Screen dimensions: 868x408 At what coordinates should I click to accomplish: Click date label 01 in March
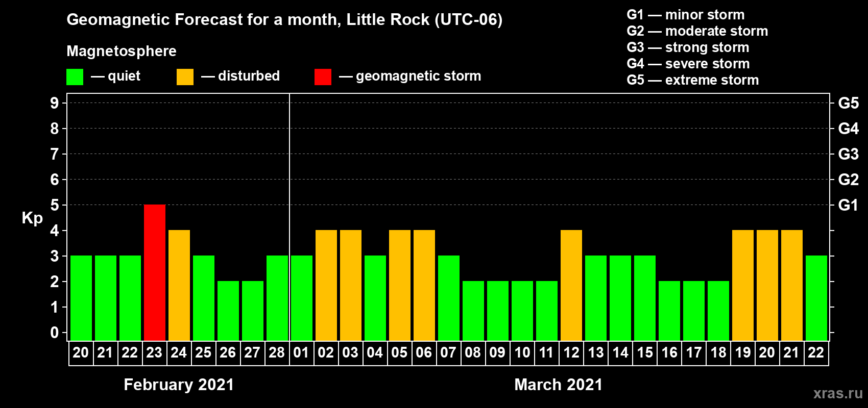pyautogui.click(x=301, y=353)
